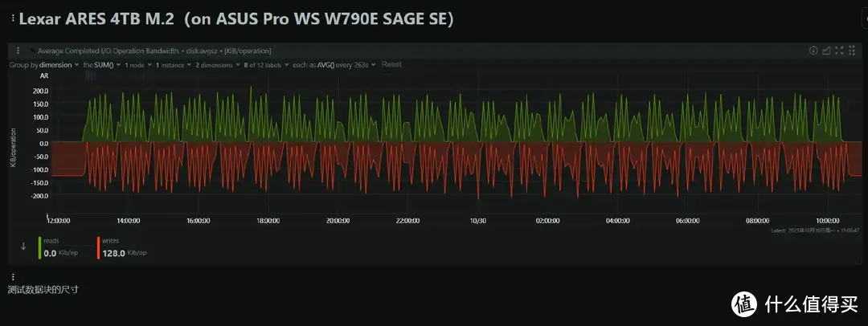Viewport: 868px width, 326px height.
Task: Click the grid drag handle icon
Action: point(852,51)
